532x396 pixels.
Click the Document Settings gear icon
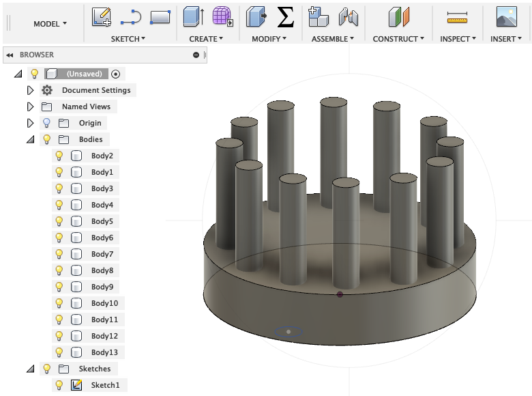(47, 90)
